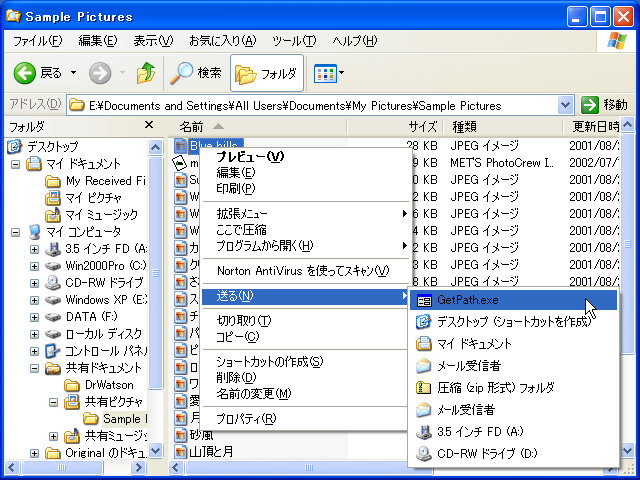640x480 pixels.
Task: Choose 名前の変更(M) rename entry
Action: point(306,393)
